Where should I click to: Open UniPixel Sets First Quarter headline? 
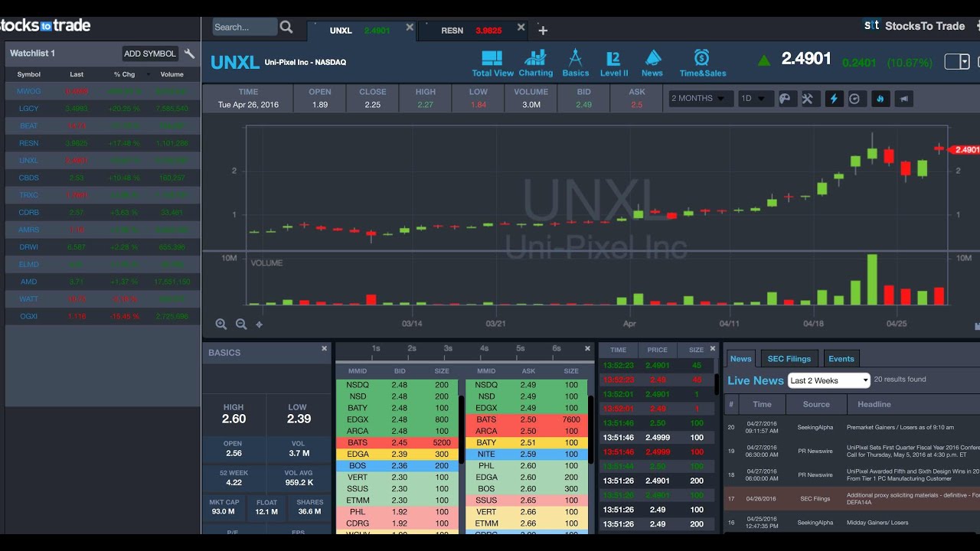pyautogui.click(x=913, y=451)
